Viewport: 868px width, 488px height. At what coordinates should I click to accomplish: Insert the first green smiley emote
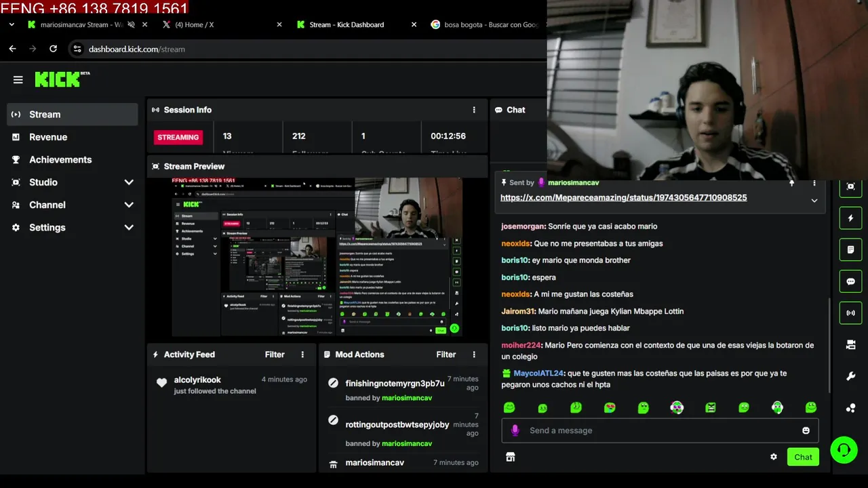click(509, 407)
